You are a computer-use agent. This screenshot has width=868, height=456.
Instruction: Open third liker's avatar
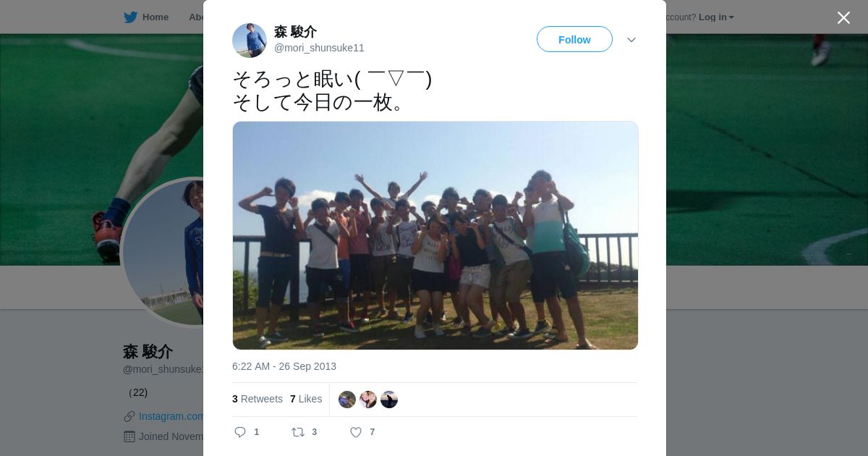coord(389,400)
